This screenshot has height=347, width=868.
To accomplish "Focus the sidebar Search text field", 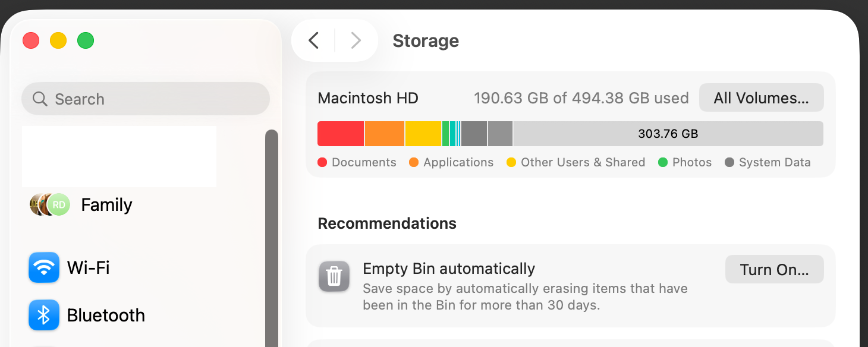I will tap(155, 99).
